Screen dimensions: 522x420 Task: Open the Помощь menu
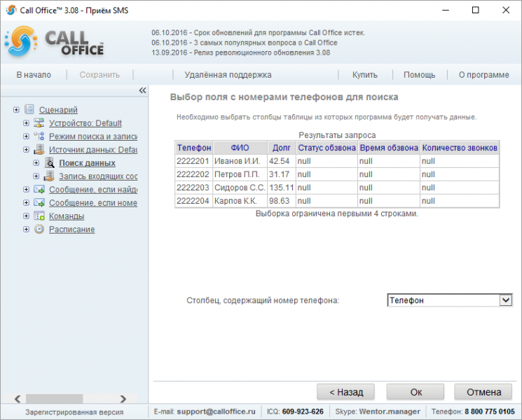[x=419, y=75]
